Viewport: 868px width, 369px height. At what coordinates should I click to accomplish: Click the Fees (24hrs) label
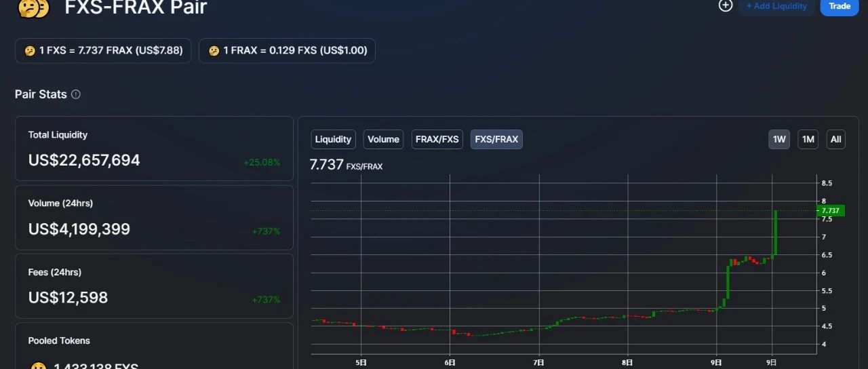click(x=54, y=272)
